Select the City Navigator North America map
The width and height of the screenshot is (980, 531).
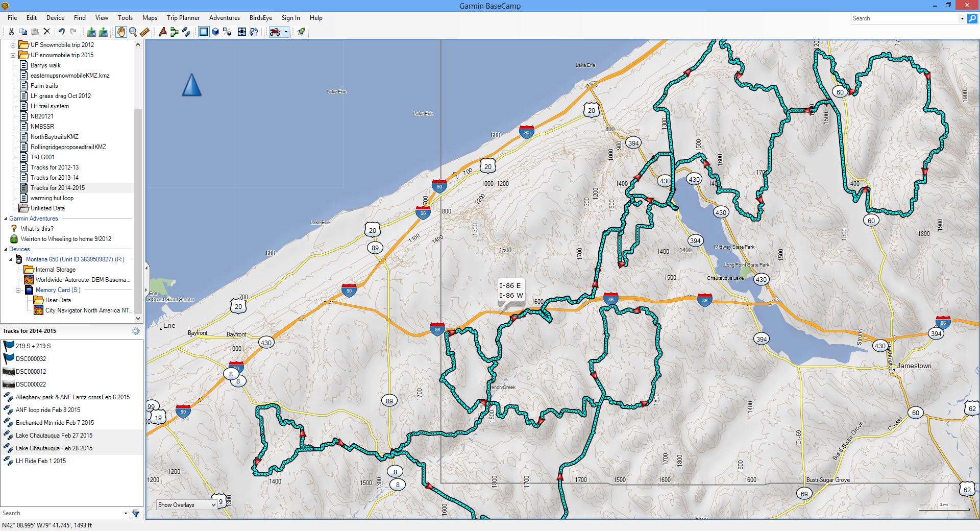point(89,310)
